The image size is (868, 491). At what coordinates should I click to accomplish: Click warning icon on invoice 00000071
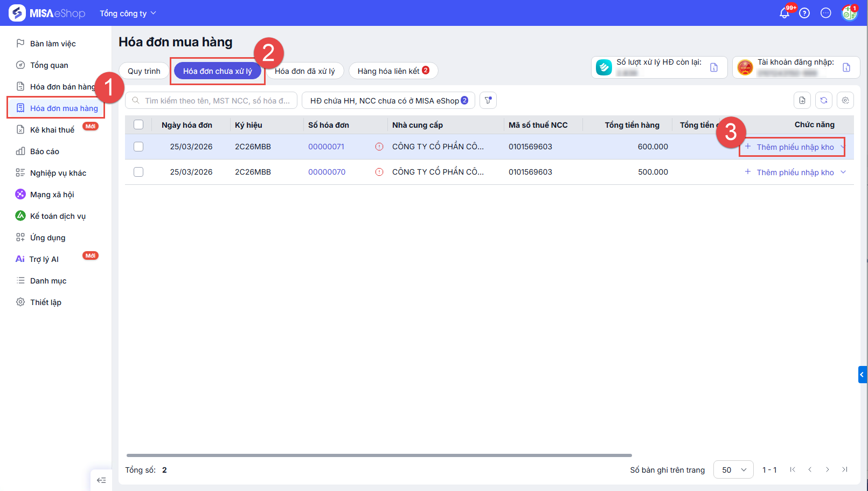point(379,147)
